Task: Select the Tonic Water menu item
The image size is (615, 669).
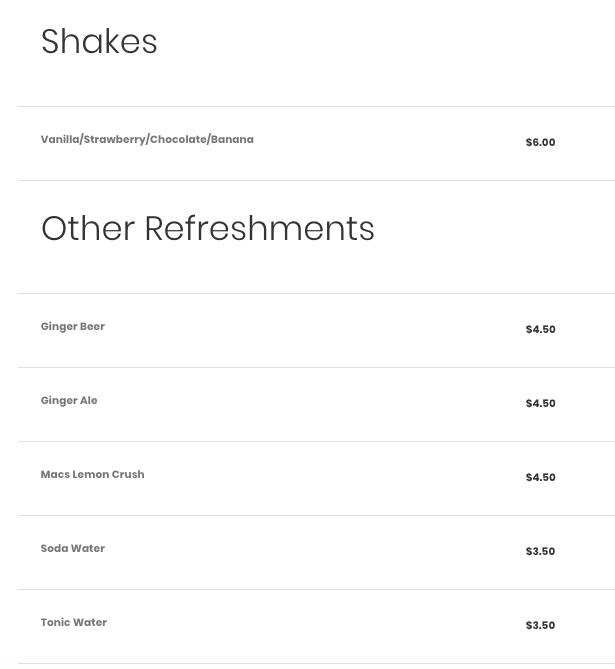Action: point(74,623)
